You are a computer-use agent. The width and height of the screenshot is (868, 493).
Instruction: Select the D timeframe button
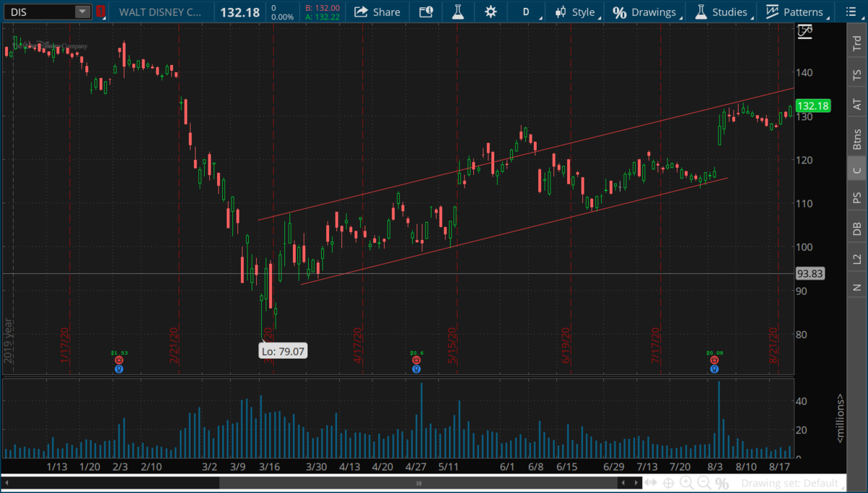pyautogui.click(x=526, y=12)
